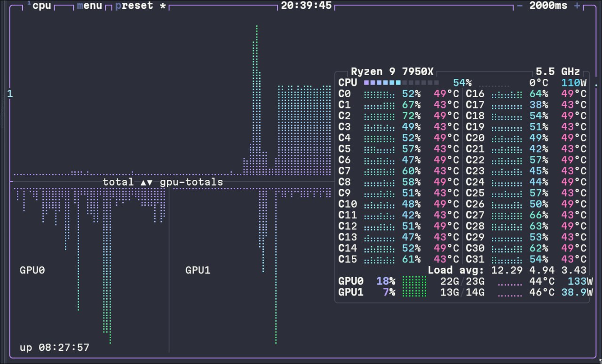Click the C13 core usage 47%
The width and height of the screenshot is (602, 364).
click(411, 237)
